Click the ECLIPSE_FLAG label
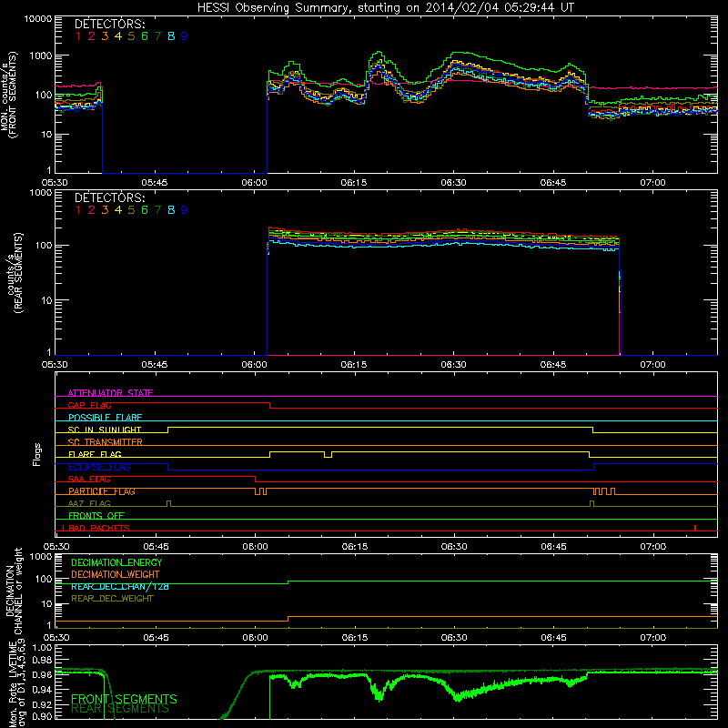This screenshot has height=728, width=728. click(99, 467)
